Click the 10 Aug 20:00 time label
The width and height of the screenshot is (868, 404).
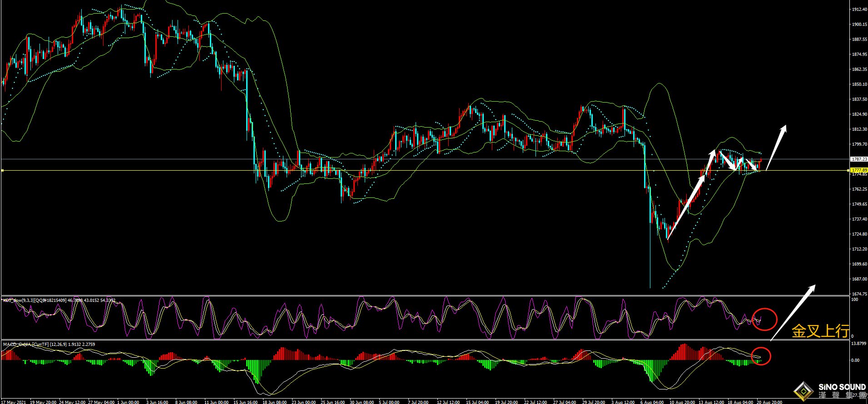click(682, 402)
